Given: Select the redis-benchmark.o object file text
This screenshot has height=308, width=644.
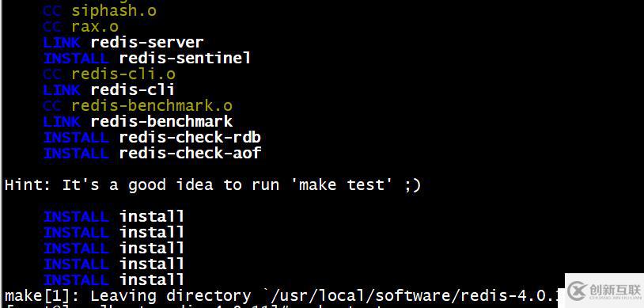Looking at the screenshot, I should click(x=152, y=105).
